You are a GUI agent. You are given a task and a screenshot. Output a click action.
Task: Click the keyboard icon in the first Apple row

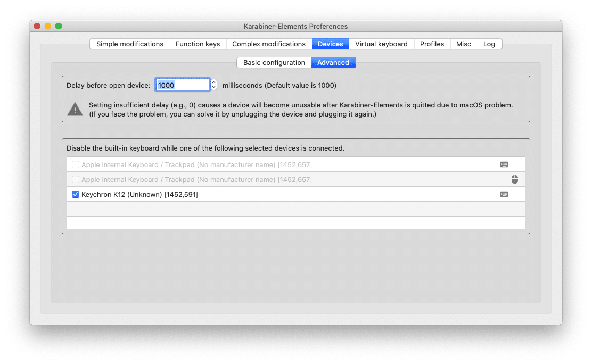click(504, 164)
